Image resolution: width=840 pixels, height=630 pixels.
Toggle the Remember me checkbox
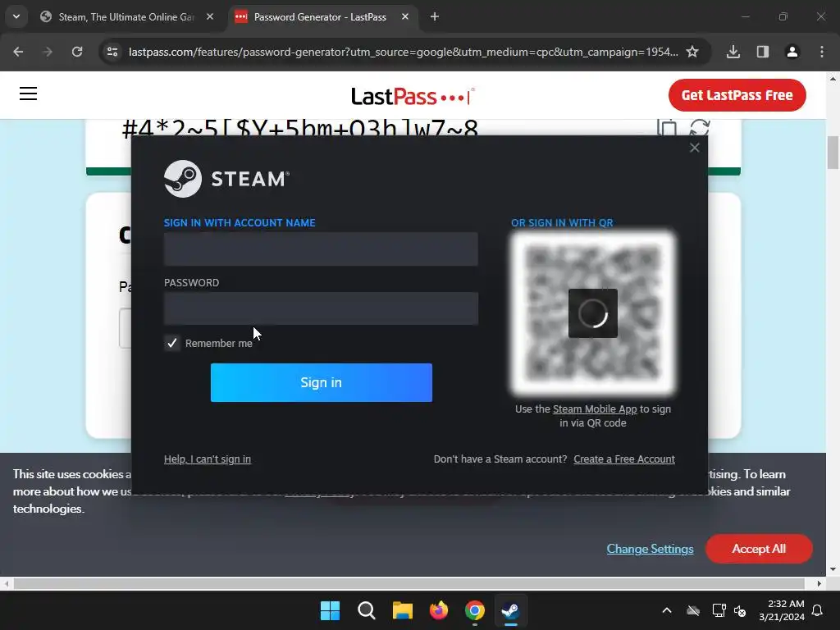[x=172, y=343]
